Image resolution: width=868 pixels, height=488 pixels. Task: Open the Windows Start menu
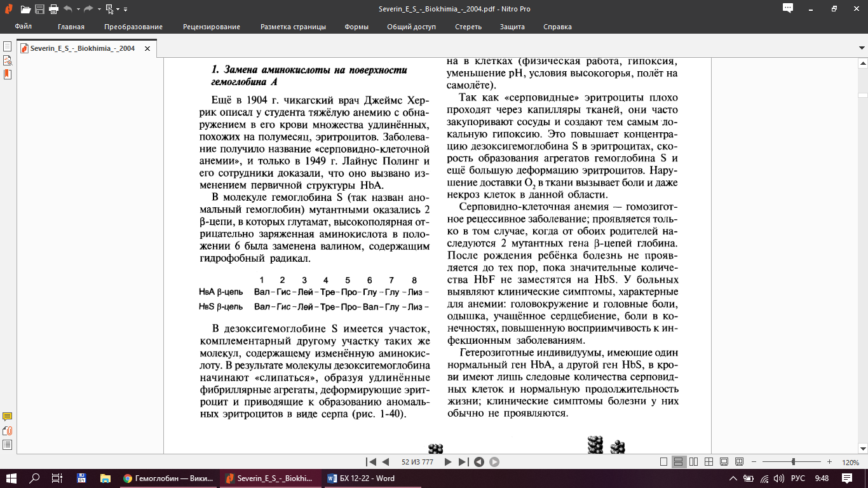(11, 478)
